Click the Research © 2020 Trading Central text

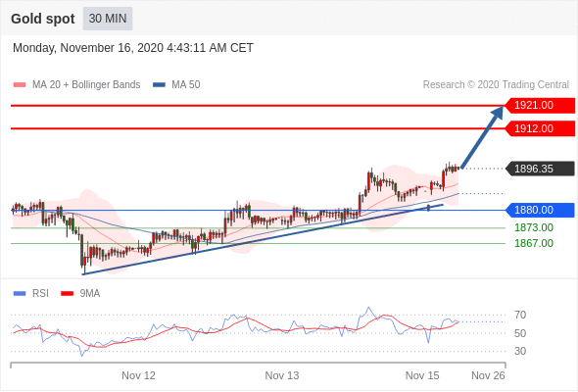[x=496, y=85]
